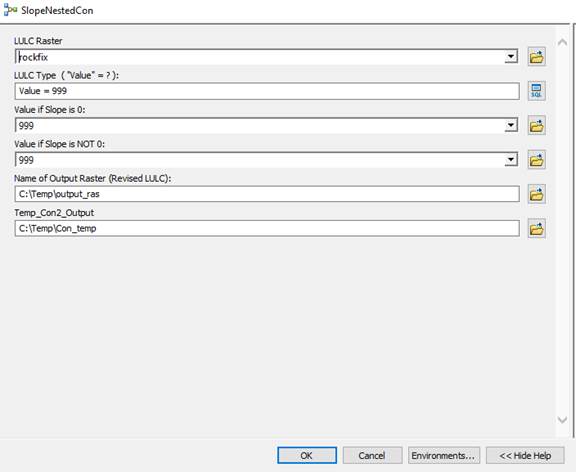Click the Temp_Con2_Output path field

tap(267, 228)
